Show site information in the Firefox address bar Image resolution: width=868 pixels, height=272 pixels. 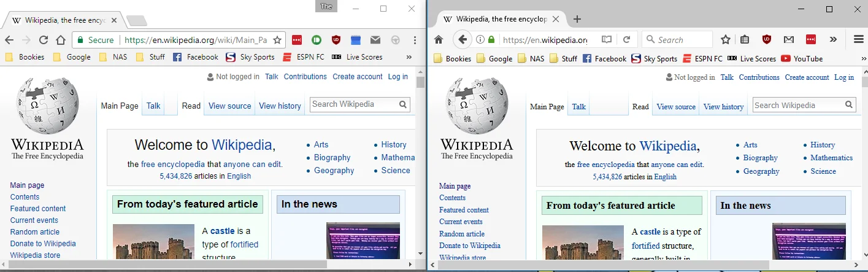(x=479, y=39)
